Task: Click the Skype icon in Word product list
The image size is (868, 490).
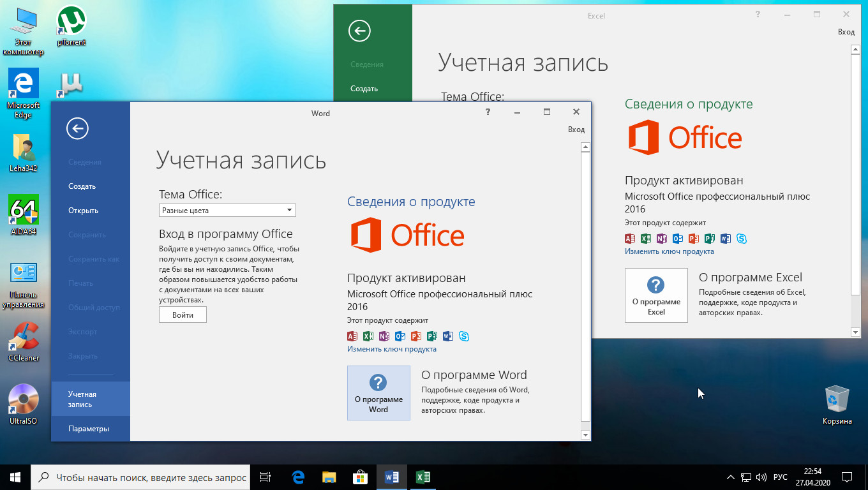Action: click(x=464, y=336)
